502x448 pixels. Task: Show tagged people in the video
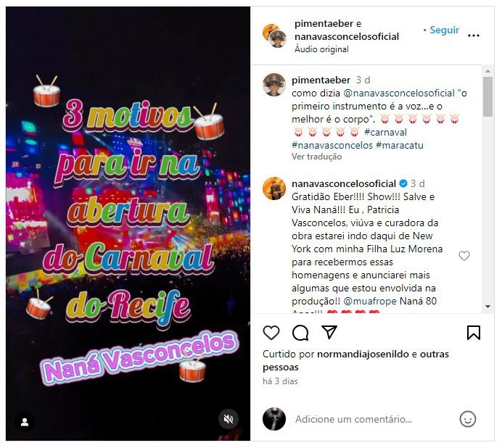pos(25,423)
